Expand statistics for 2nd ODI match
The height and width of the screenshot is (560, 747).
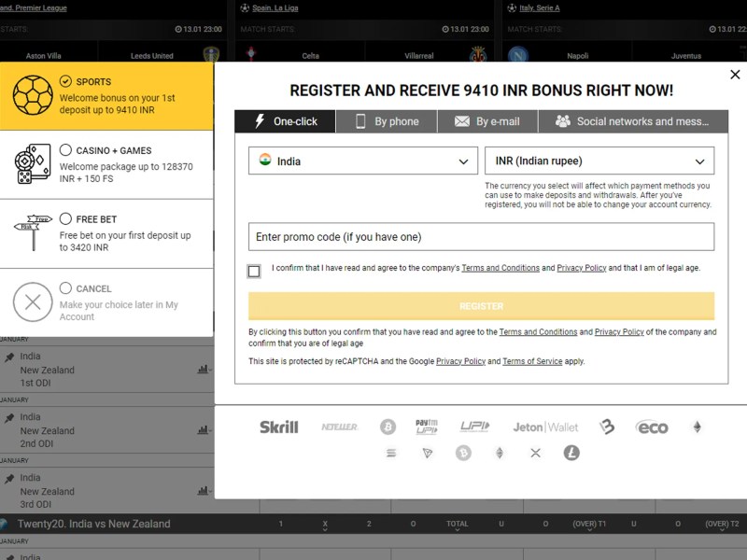pos(204,430)
